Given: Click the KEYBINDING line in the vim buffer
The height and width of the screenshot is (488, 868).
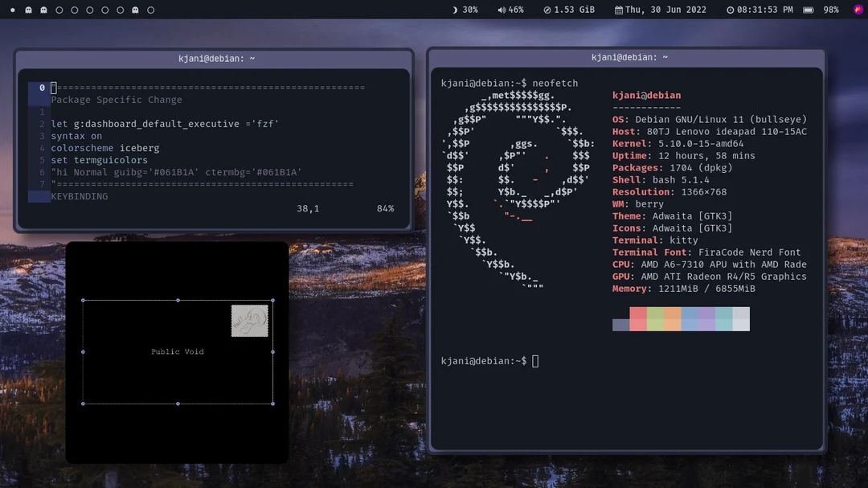Looking at the screenshot, I should pyautogui.click(x=80, y=195).
